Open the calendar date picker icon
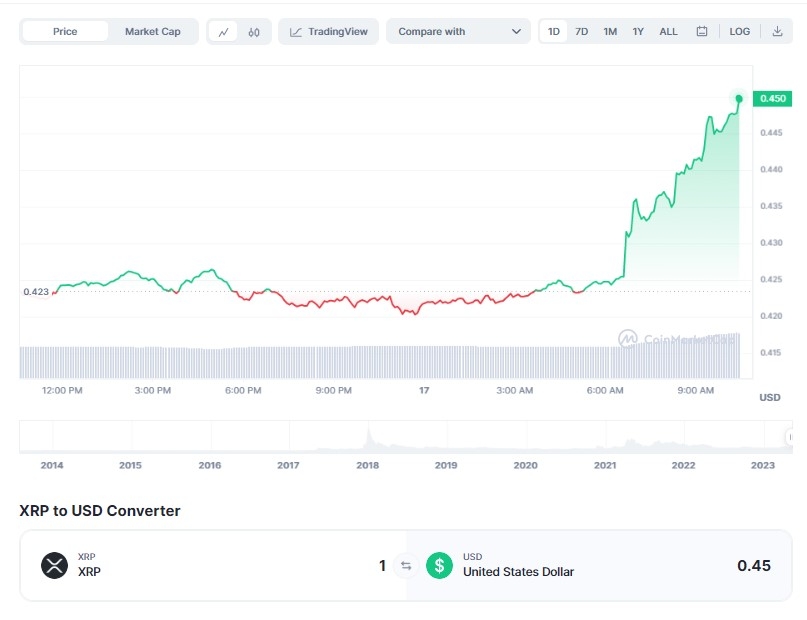 pos(701,31)
